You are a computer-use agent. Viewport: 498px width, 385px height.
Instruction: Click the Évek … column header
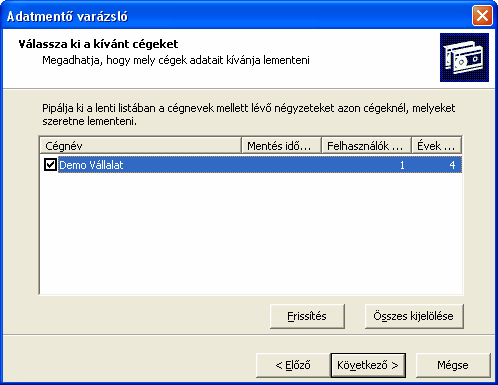(437, 146)
